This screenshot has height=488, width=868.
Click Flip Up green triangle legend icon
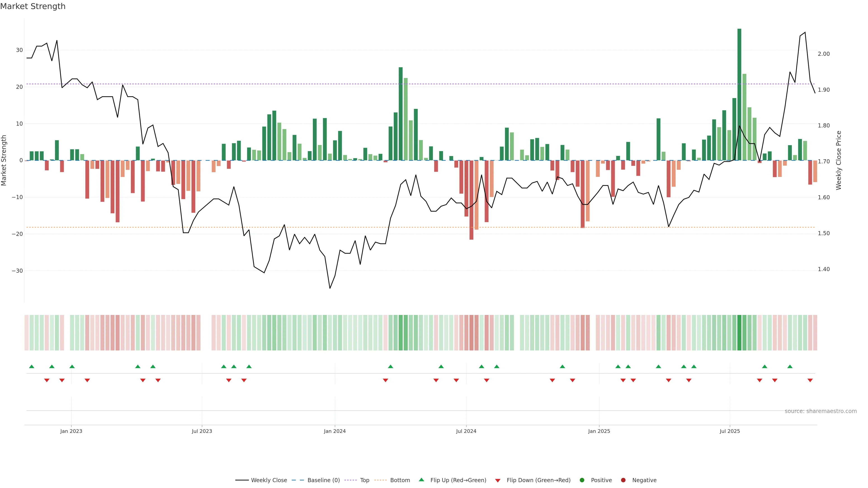[421, 480]
